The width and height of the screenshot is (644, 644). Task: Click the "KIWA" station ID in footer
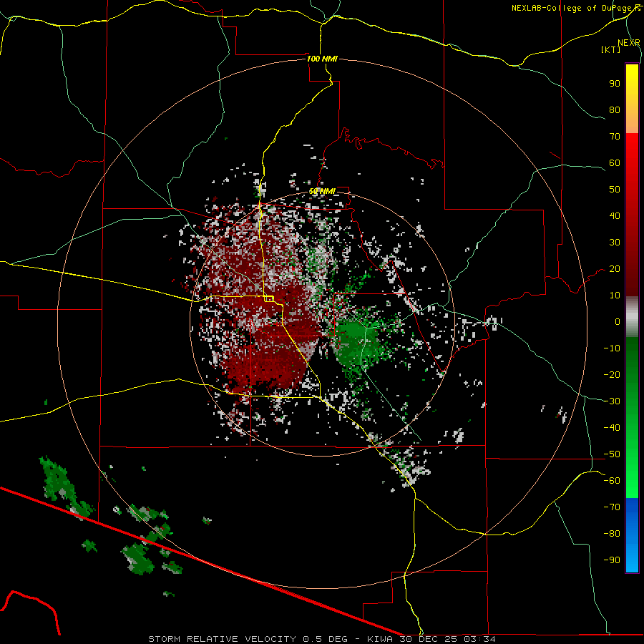[379, 639]
